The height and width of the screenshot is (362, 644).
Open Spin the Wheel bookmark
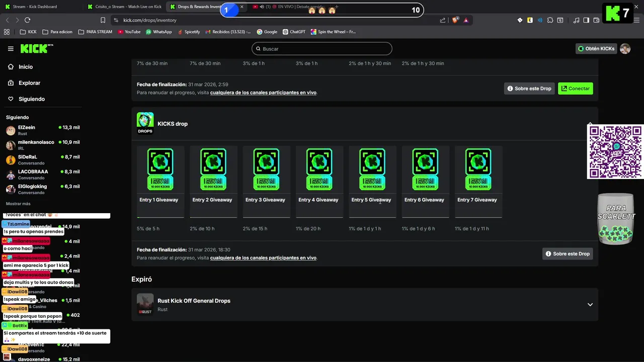click(333, 32)
